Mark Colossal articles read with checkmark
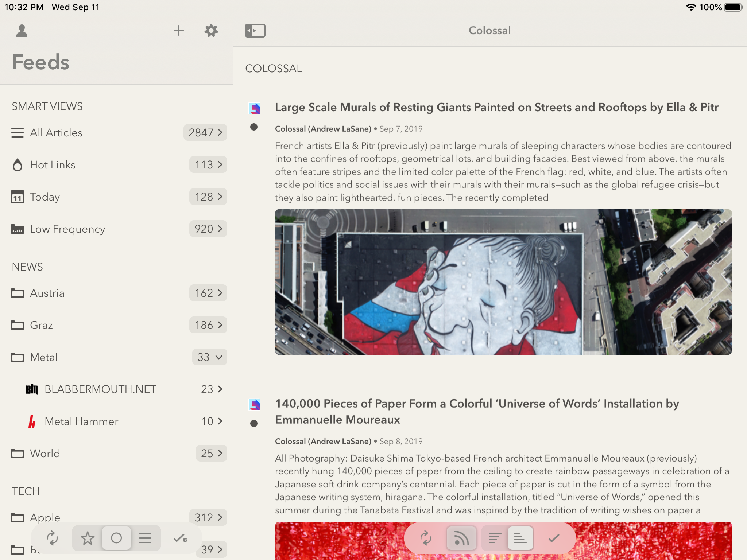The width and height of the screenshot is (747, 560). coord(554,538)
